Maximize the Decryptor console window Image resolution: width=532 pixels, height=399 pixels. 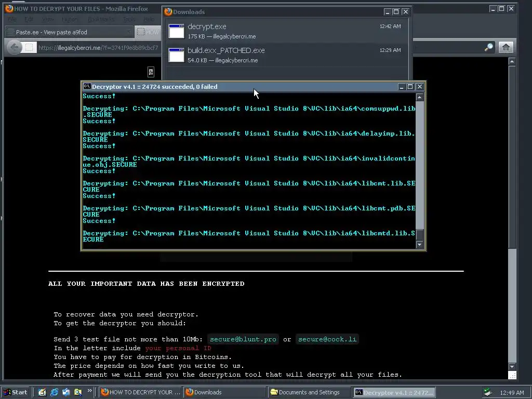[410, 87]
